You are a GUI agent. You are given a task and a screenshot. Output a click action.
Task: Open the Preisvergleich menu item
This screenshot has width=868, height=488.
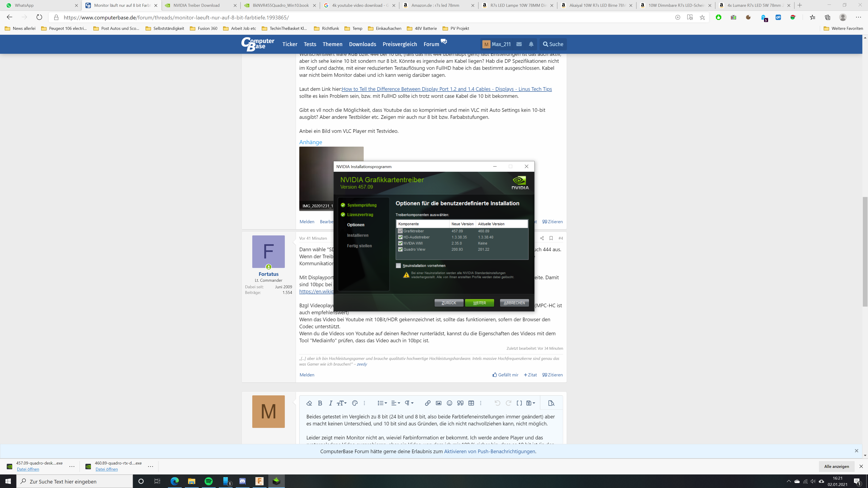tap(400, 44)
